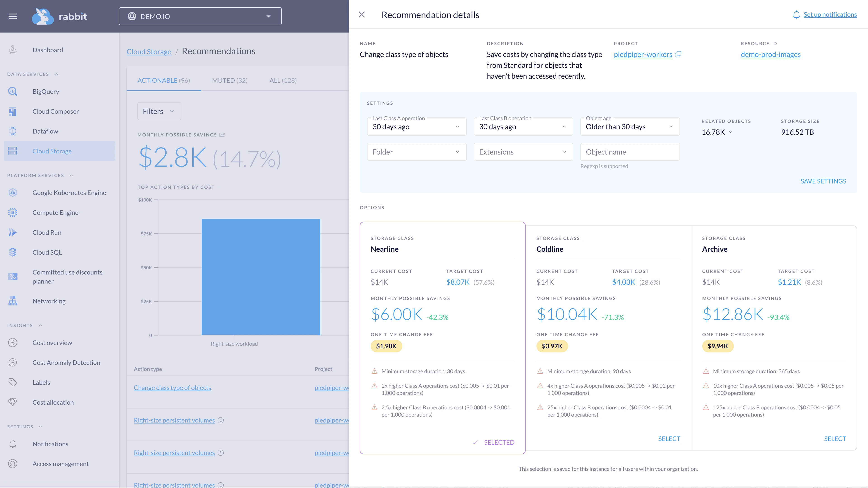Click the Cost Anomaly Detection icon
Image resolution: width=868 pixels, height=488 pixels.
tap(12, 362)
